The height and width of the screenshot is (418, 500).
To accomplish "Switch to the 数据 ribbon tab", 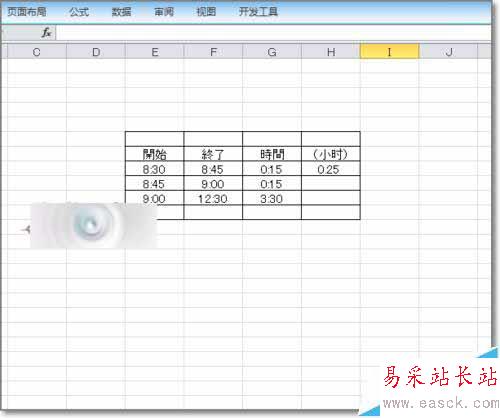I will point(121,12).
